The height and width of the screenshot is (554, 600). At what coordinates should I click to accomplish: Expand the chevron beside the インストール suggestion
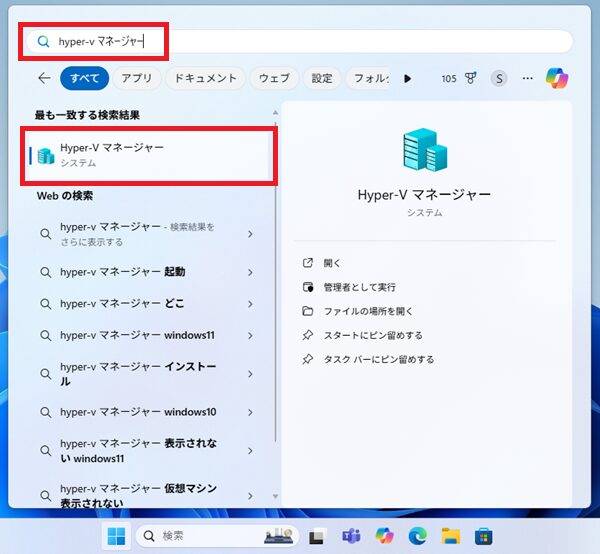click(x=250, y=374)
